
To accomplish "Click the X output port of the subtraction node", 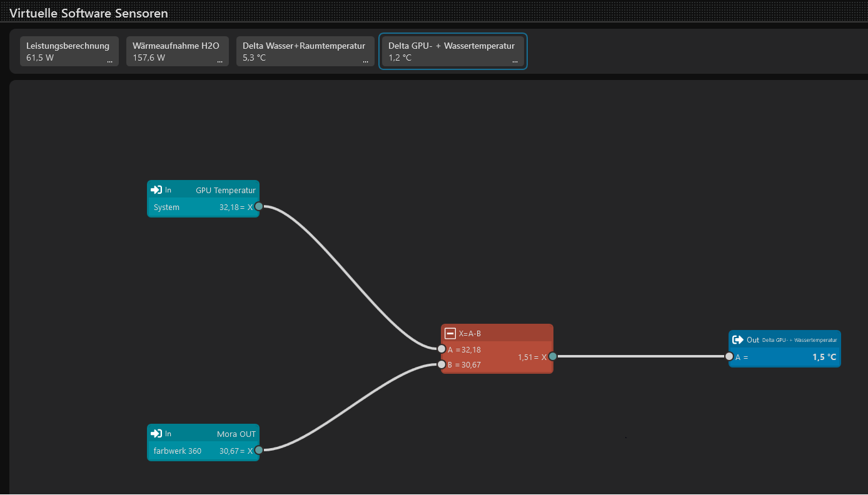I will (x=553, y=356).
